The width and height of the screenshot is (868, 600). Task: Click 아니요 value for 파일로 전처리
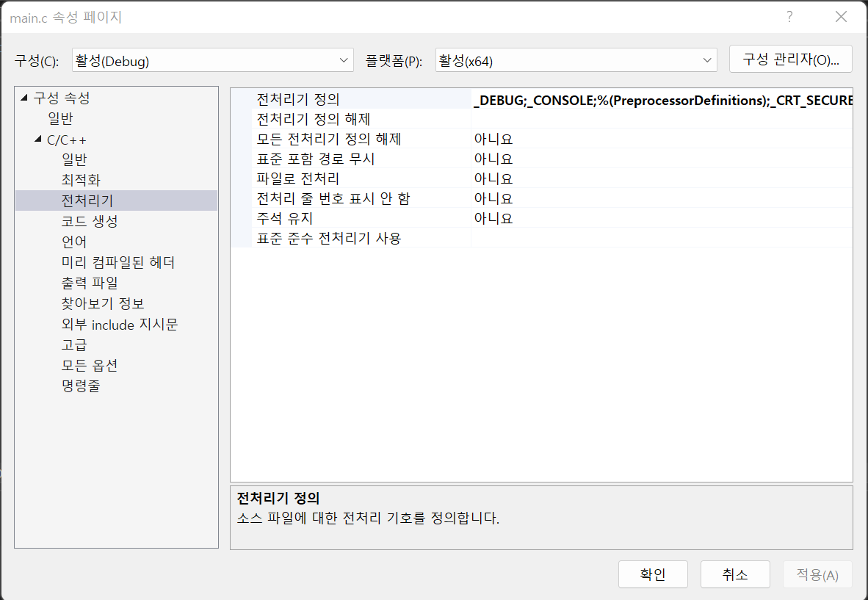[x=493, y=178]
